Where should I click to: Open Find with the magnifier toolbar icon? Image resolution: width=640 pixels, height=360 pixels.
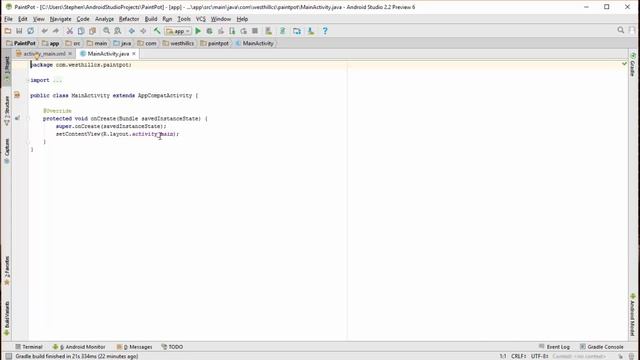pos(107,31)
